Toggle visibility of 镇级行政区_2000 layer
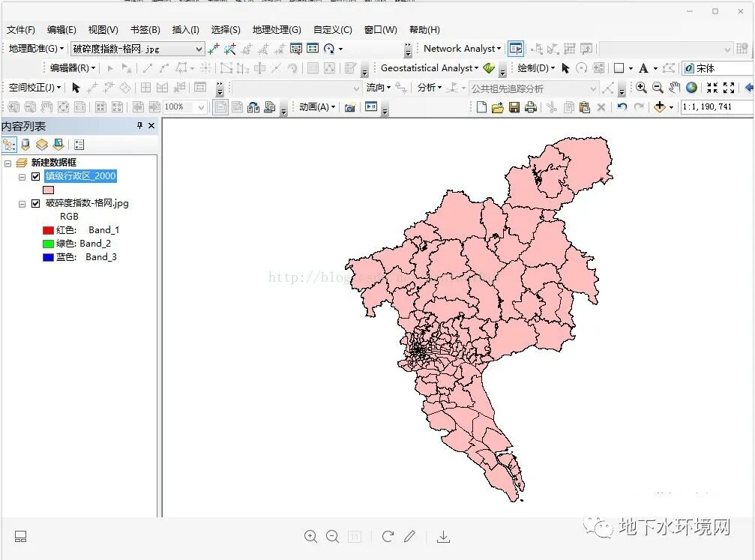This screenshot has width=755, height=560. point(35,175)
